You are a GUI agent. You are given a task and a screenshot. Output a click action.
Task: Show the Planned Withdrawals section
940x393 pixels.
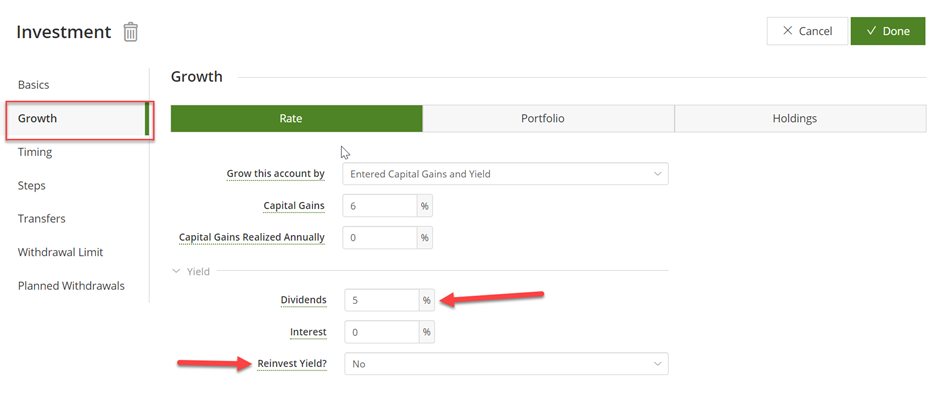(71, 286)
